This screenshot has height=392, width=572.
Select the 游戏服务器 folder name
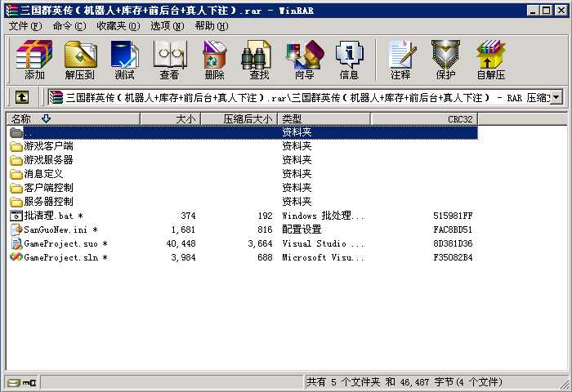(48, 160)
